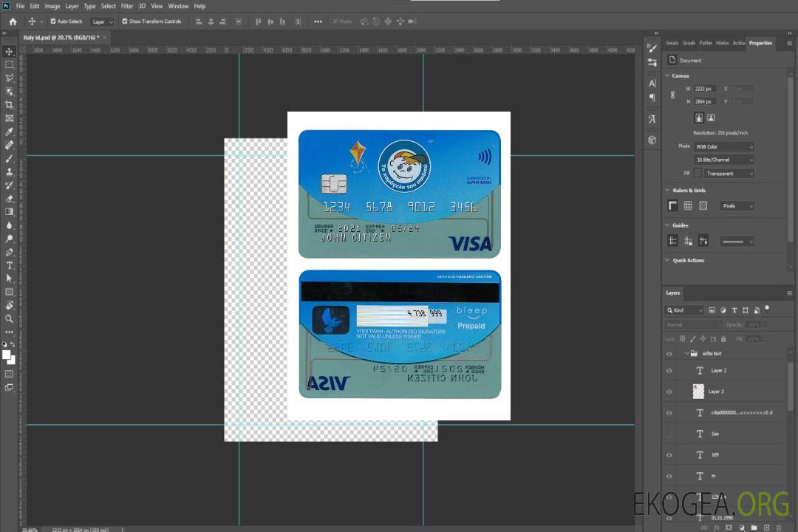798x532 pixels.
Task: Open the 3D panel cube icon
Action: click(652, 140)
